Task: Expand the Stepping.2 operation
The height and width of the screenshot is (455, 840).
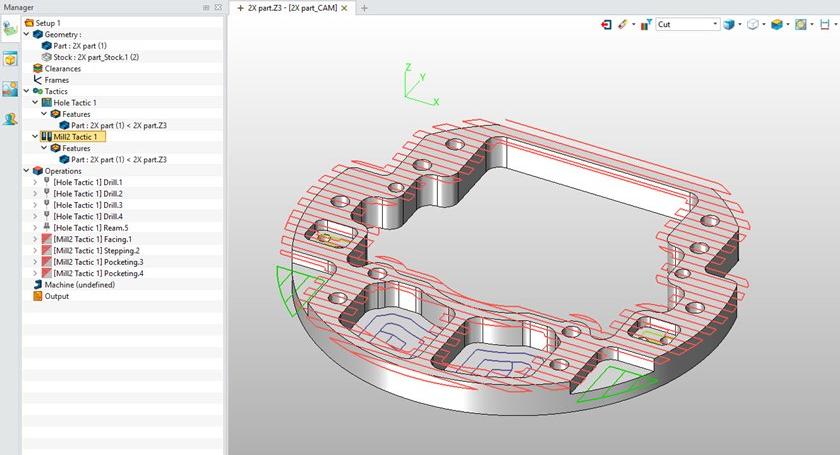Action: point(35,251)
